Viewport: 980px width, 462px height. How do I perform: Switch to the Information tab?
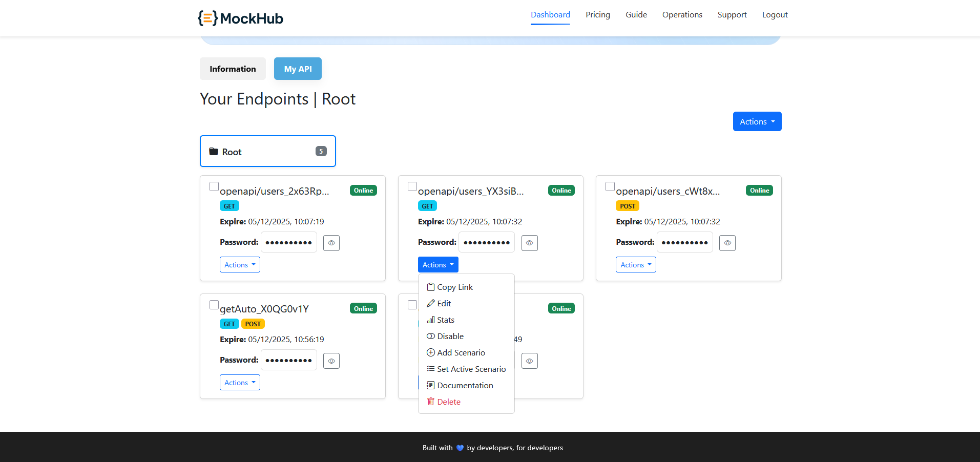(233, 68)
